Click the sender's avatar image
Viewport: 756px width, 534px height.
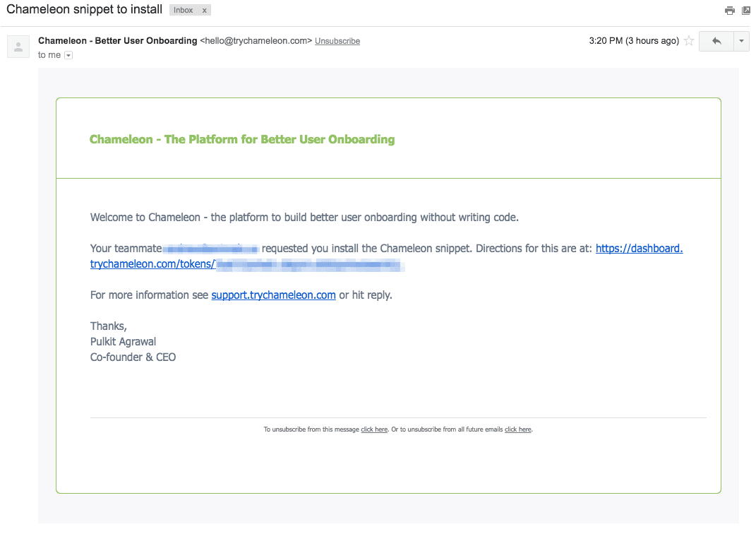point(18,47)
